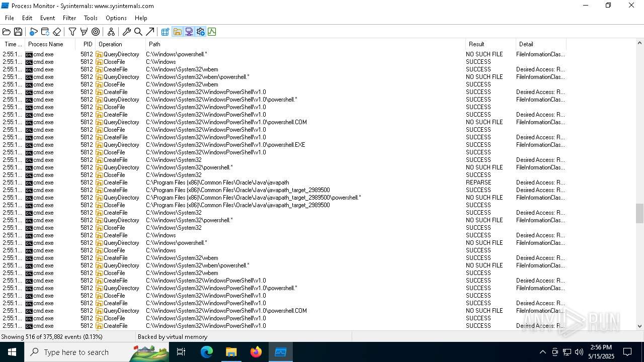644x362 pixels.
Task: Open the network tray icon
Action: (x=567, y=352)
